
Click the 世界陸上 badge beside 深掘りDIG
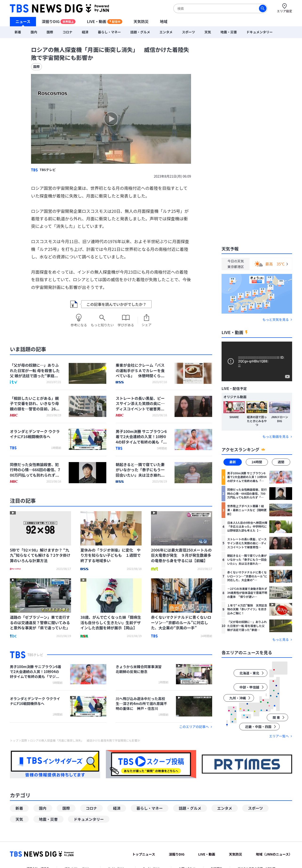point(68,22)
